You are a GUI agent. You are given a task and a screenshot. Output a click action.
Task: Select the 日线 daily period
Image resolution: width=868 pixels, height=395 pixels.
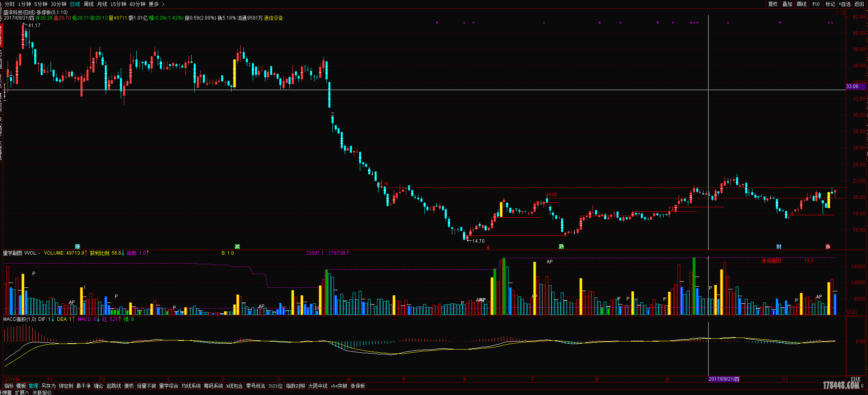click(75, 4)
